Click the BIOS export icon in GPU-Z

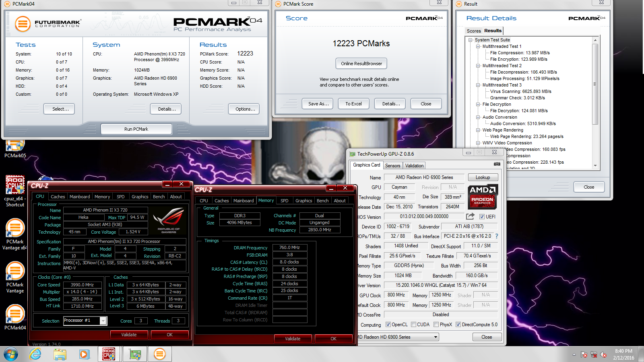pos(470,216)
